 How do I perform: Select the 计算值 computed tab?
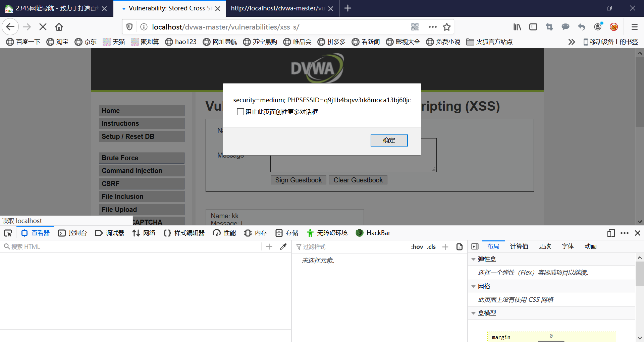[519, 246]
